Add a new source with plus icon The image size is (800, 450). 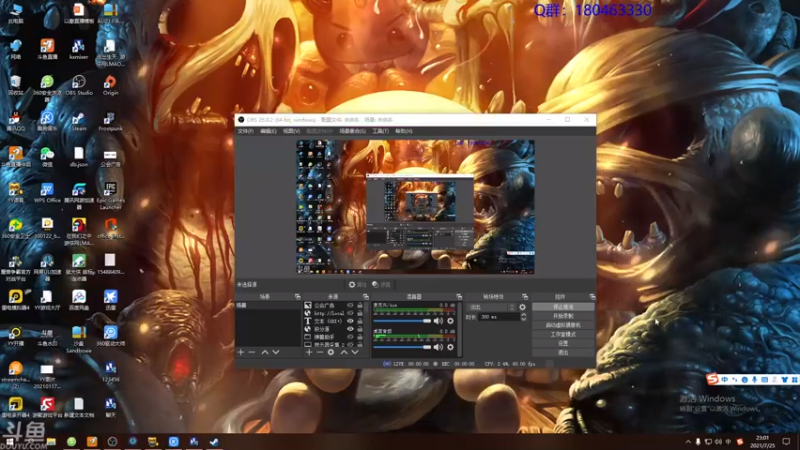[x=309, y=352]
